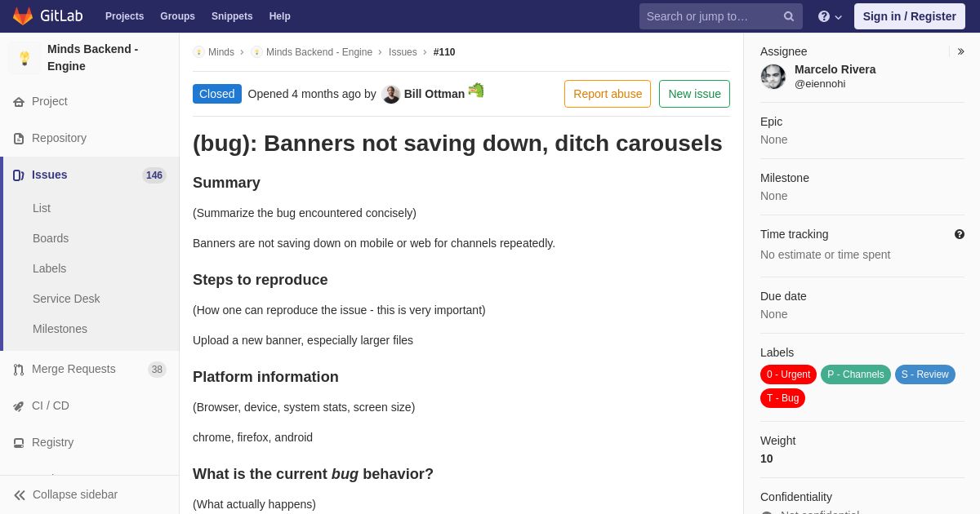This screenshot has width=980, height=514.
Task: Click the Repository file icon
Action: coord(19,139)
